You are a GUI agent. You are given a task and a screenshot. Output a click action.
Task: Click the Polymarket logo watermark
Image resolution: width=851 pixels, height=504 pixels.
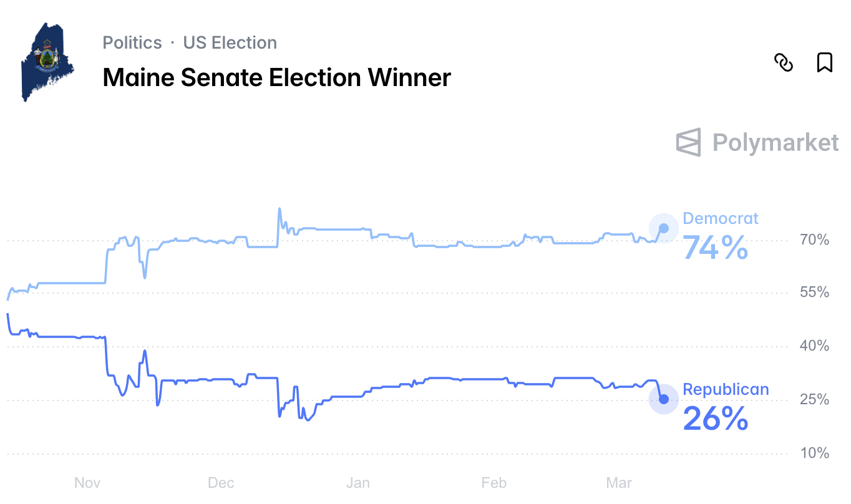pyautogui.click(x=757, y=143)
